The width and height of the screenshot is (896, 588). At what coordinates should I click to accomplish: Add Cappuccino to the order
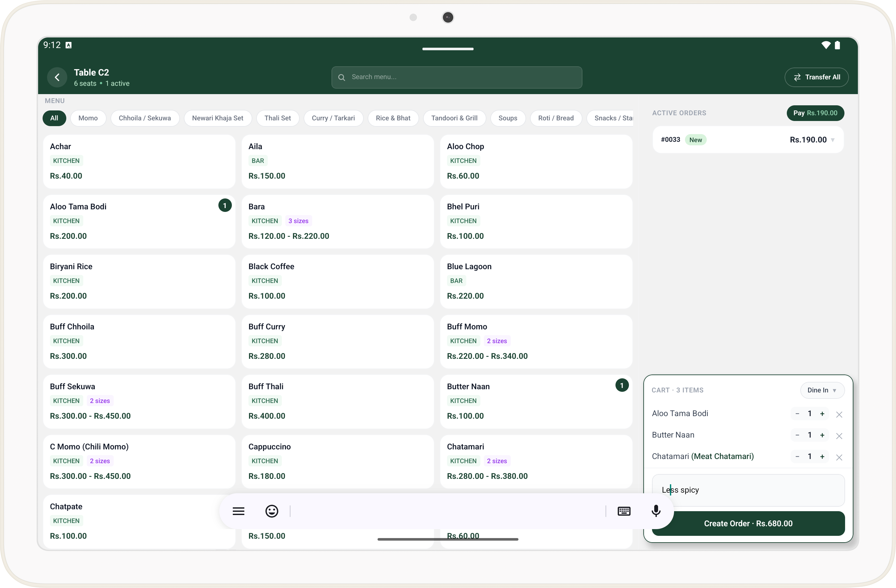[337, 462]
